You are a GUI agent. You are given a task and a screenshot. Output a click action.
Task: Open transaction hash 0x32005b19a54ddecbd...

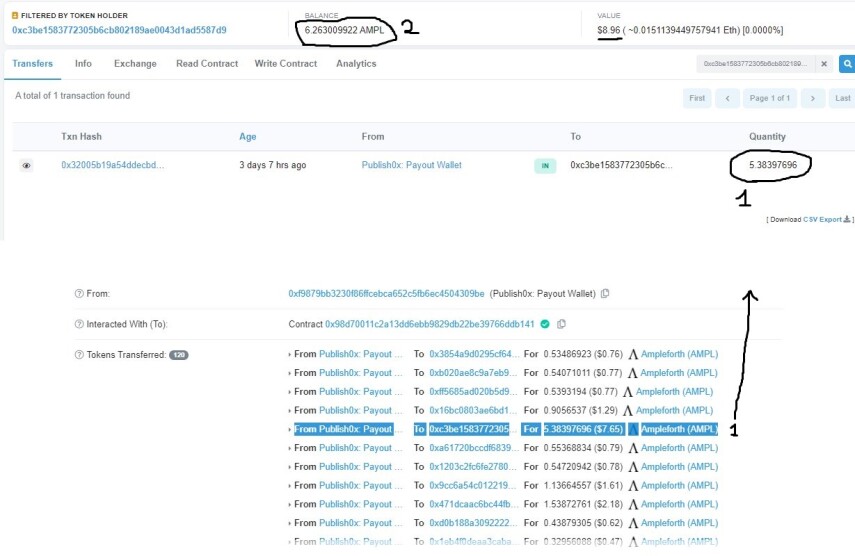coord(112,165)
